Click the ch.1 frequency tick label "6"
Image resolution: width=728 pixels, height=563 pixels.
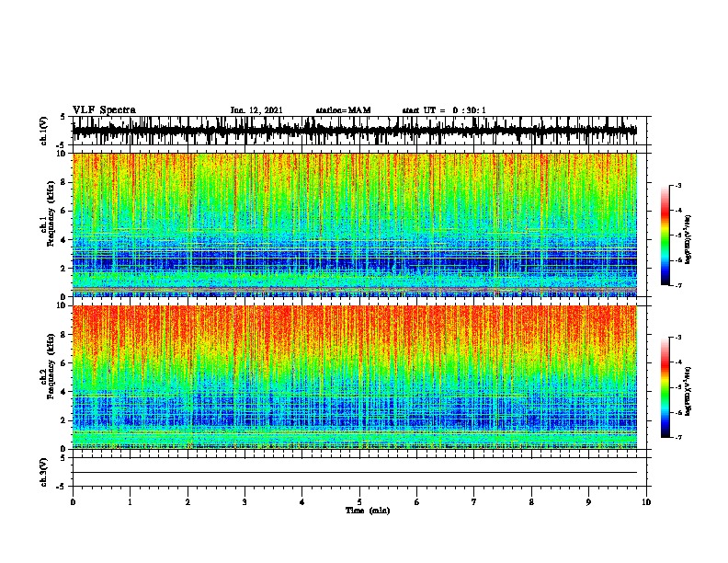63,212
